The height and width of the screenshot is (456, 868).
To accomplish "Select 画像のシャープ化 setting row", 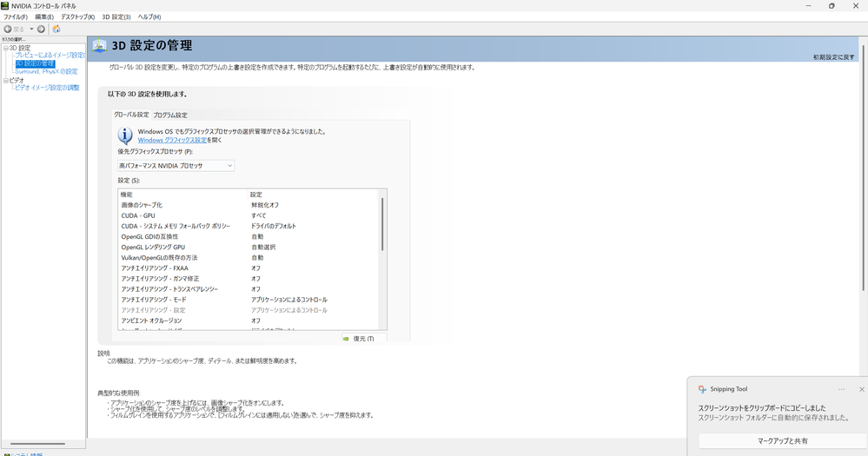I will (248, 205).
